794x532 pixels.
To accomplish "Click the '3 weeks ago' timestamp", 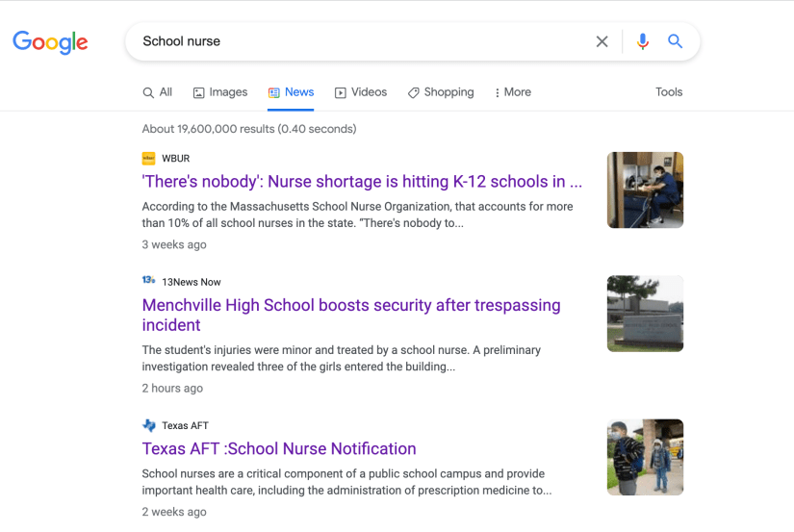I will [x=174, y=244].
